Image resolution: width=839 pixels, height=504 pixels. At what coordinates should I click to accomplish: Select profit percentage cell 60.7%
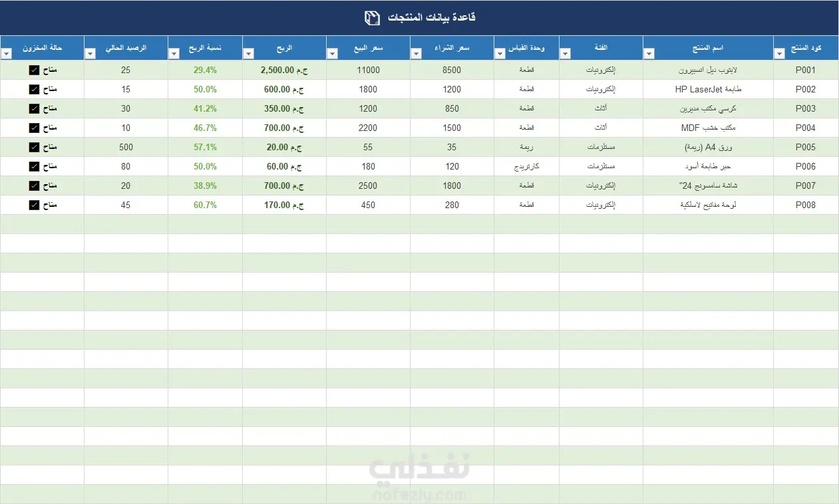pos(205,205)
